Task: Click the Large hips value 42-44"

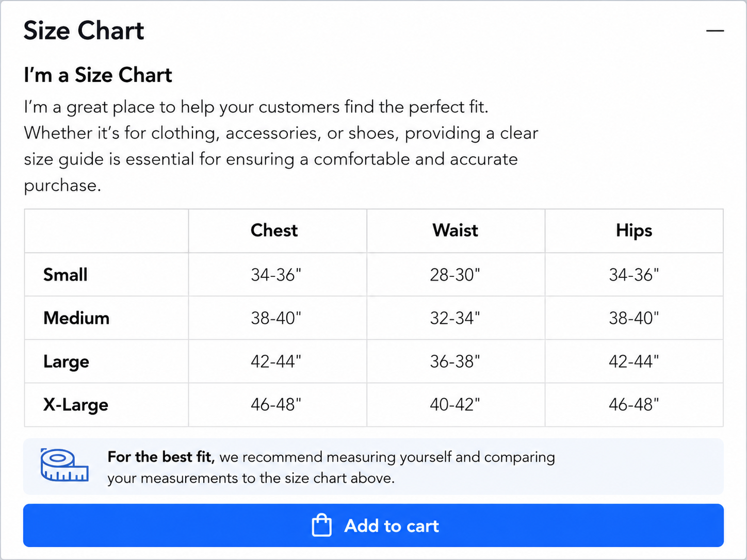Action: pyautogui.click(x=634, y=361)
